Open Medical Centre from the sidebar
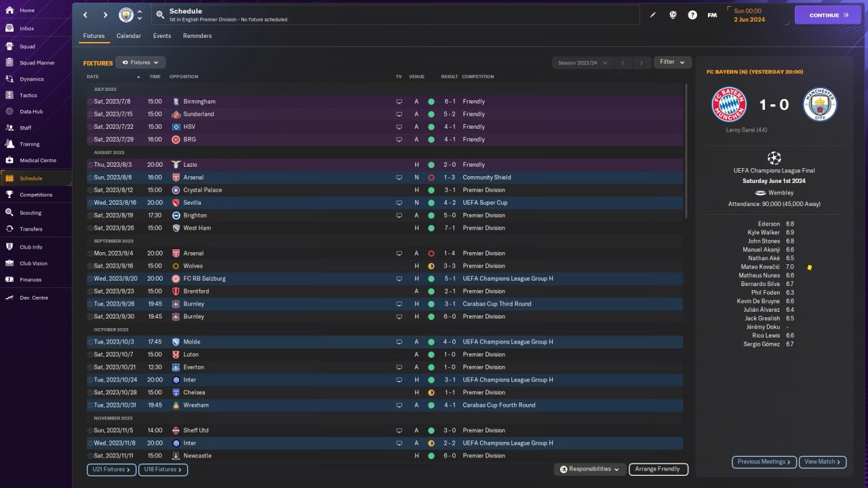Viewport: 868px width, 488px height. tap(9, 161)
